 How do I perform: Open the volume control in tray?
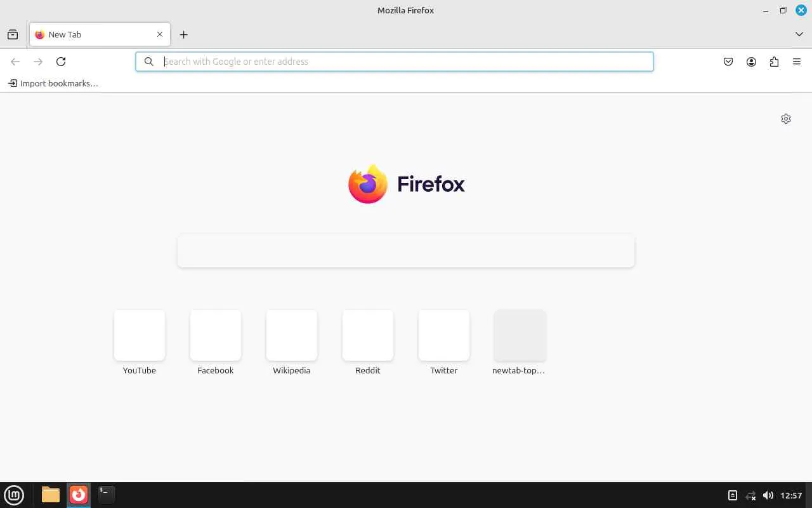(x=768, y=495)
